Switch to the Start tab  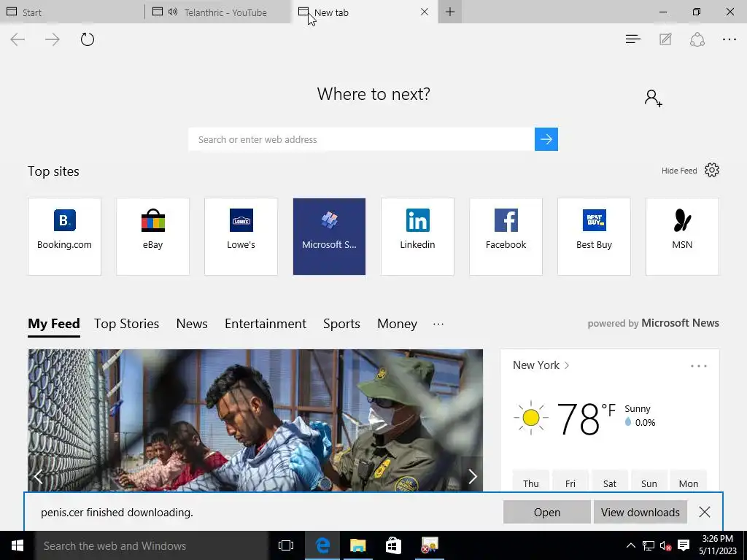[71, 12]
